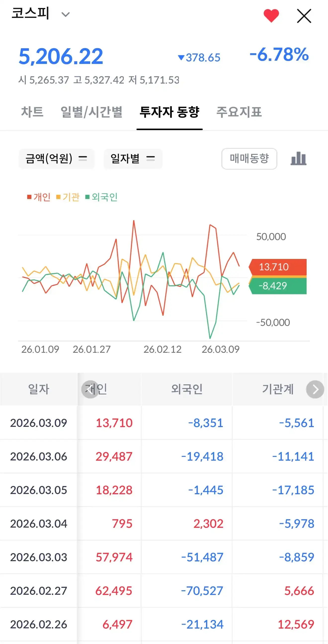Open the 금액(억원) unit dropdown
This screenshot has width=328, height=644.
[56, 158]
